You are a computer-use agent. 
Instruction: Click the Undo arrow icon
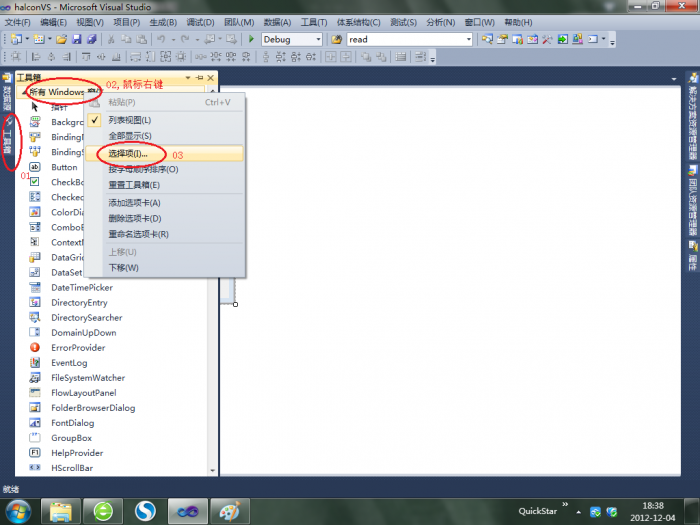161,39
